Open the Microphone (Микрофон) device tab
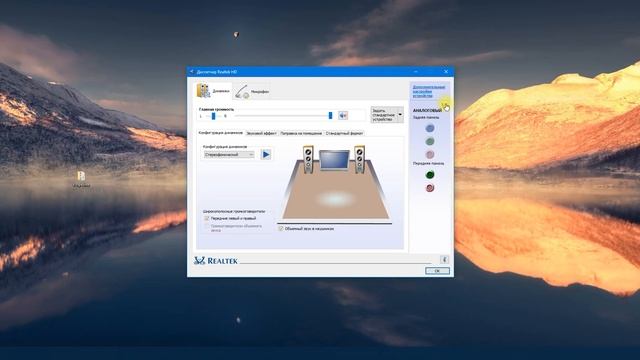Image resolution: width=640 pixels, height=360 pixels. pos(252,91)
